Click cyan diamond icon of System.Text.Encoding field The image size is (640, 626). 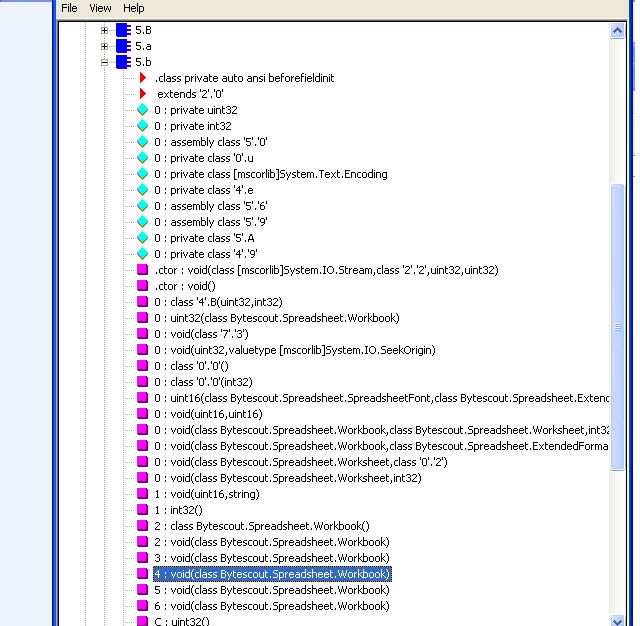pos(142,174)
